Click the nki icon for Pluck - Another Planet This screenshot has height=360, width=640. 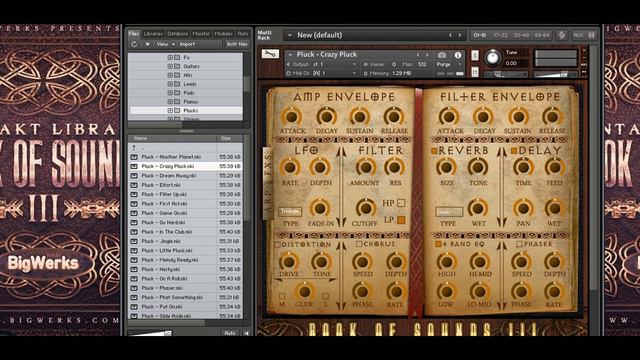(134, 157)
